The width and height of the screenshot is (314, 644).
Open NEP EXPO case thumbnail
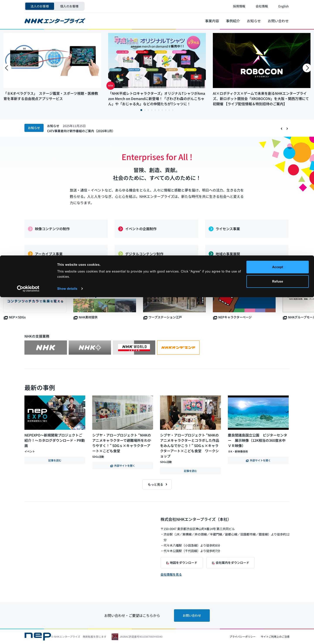(x=55, y=413)
